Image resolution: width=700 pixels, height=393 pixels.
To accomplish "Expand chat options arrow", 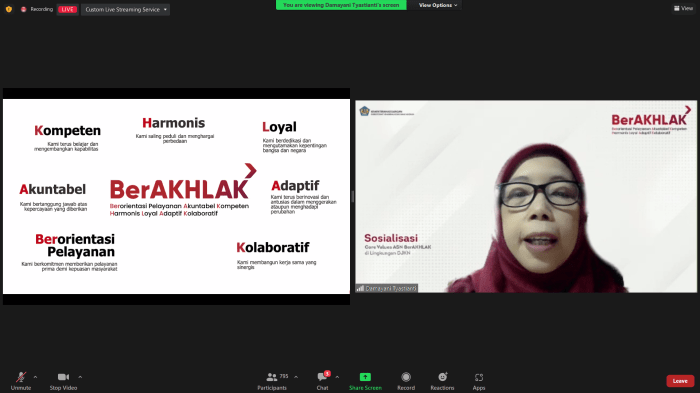I will click(x=337, y=377).
